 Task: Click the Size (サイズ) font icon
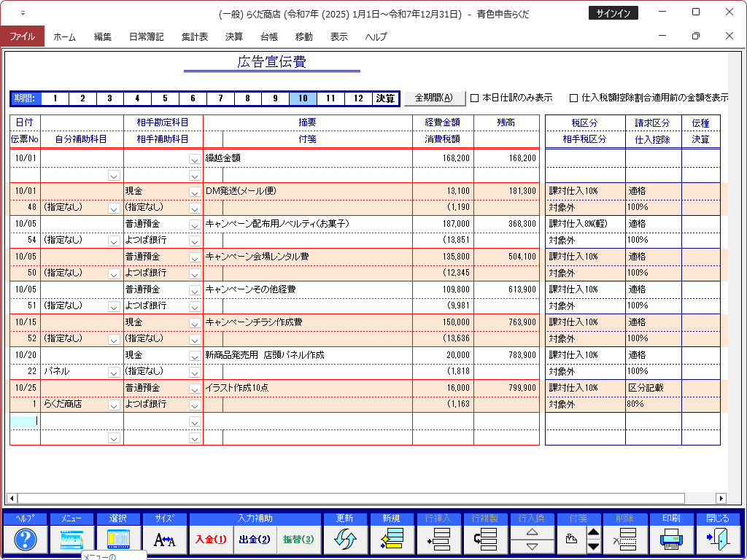tap(164, 540)
